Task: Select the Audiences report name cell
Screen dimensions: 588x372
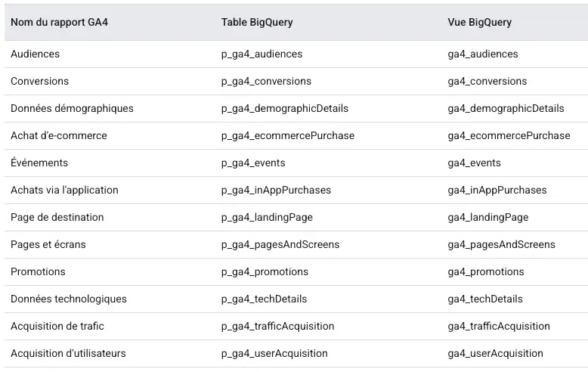Action: click(36, 54)
